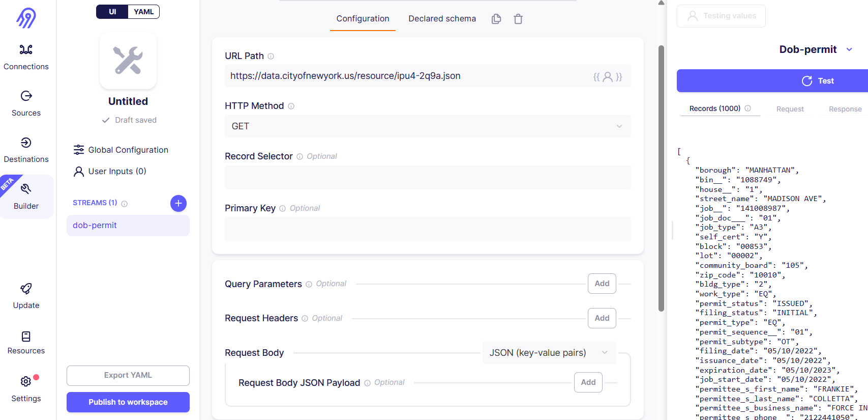
Task: Open the Update rocket icon
Action: point(26,289)
